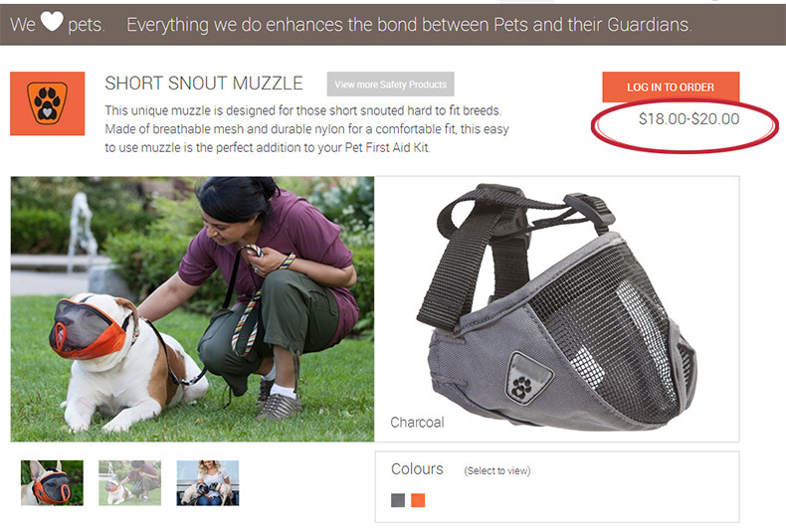Open thumbnail of dog's orange muzzle close-up
Image resolution: width=786 pixels, height=532 pixels.
tap(52, 483)
